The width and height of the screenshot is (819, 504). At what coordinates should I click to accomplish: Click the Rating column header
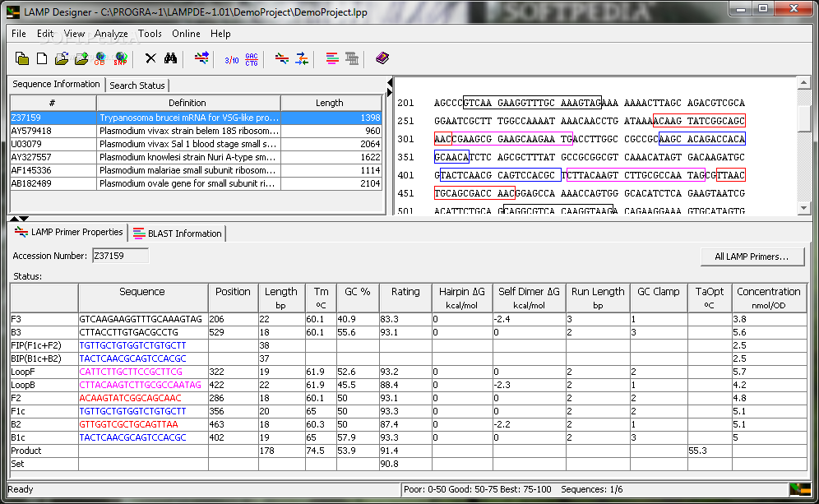405,298
